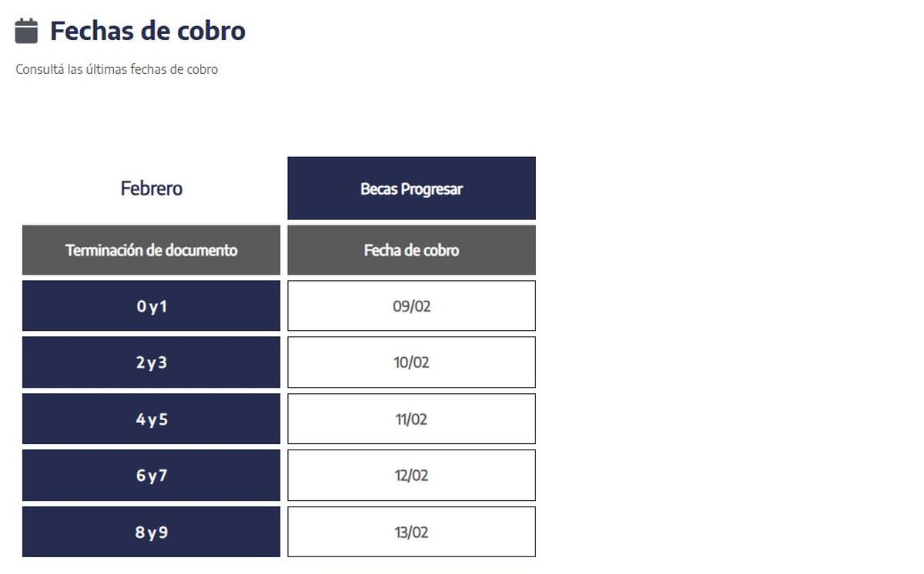The height and width of the screenshot is (574, 924).
Task: Click the 13/02 payment date cell
Action: pyautogui.click(x=411, y=532)
